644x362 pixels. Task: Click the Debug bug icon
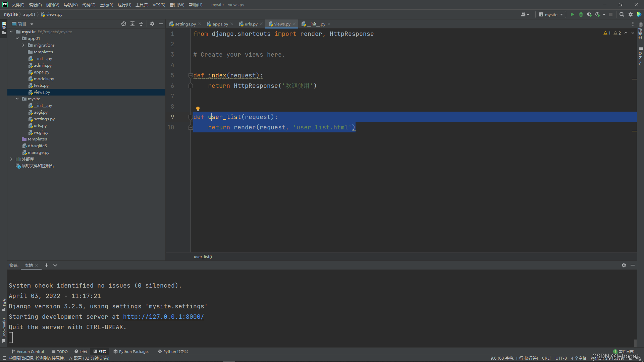581,14
